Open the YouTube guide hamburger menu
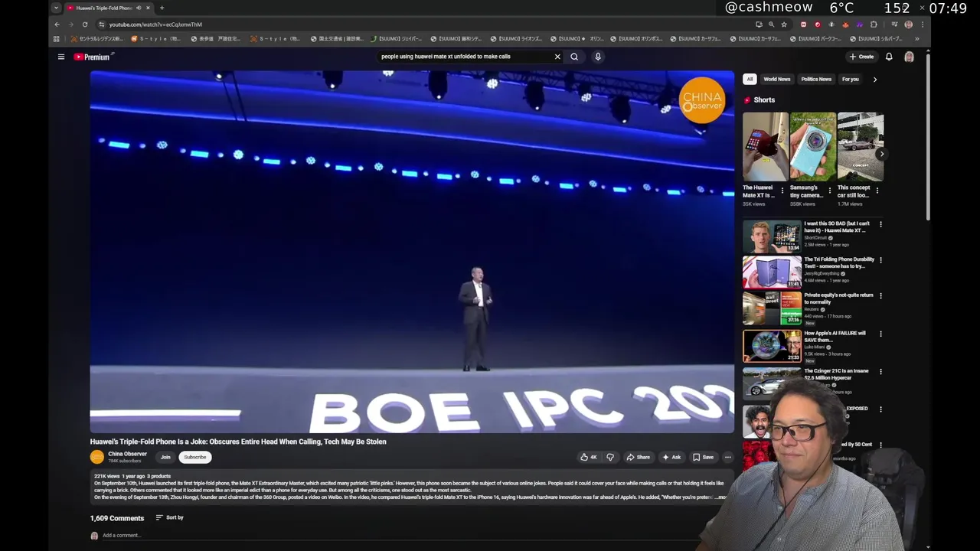The height and width of the screenshot is (551, 980). 61,57
